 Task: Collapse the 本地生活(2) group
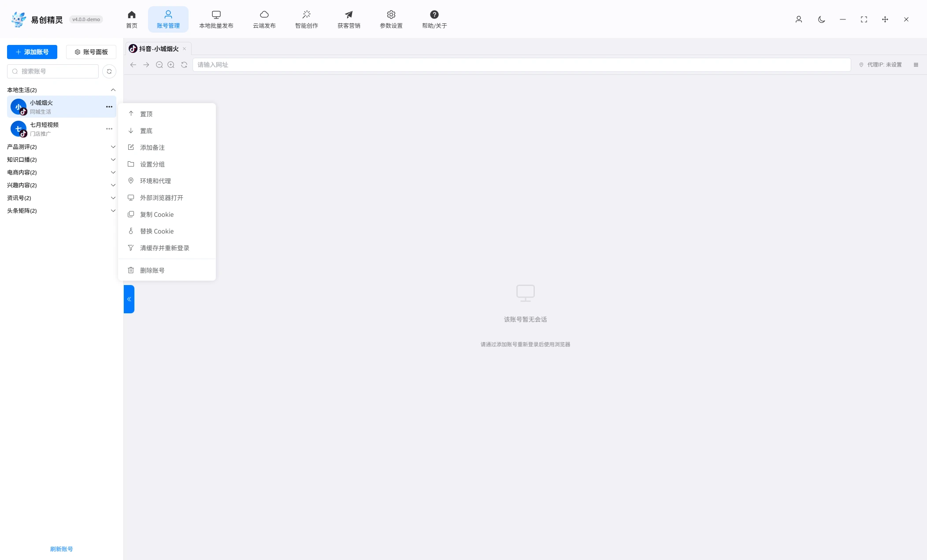[x=62, y=90]
